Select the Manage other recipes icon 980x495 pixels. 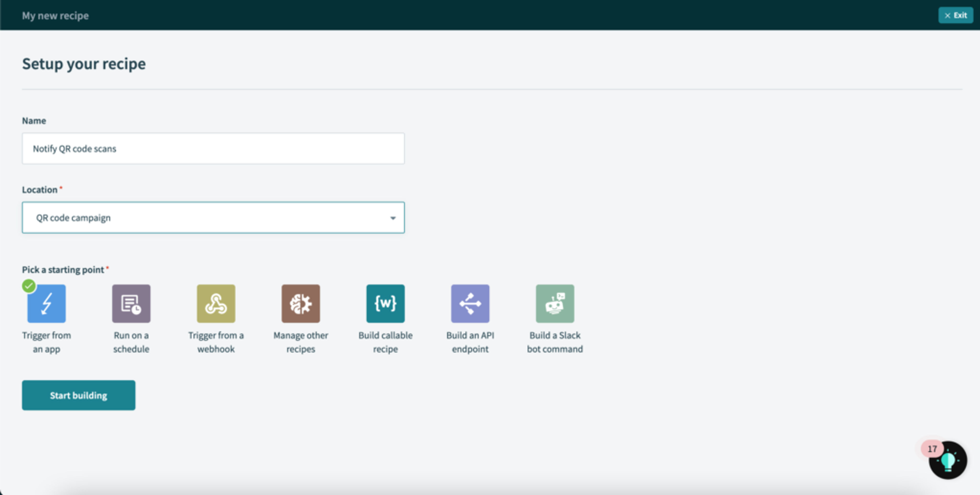(301, 303)
